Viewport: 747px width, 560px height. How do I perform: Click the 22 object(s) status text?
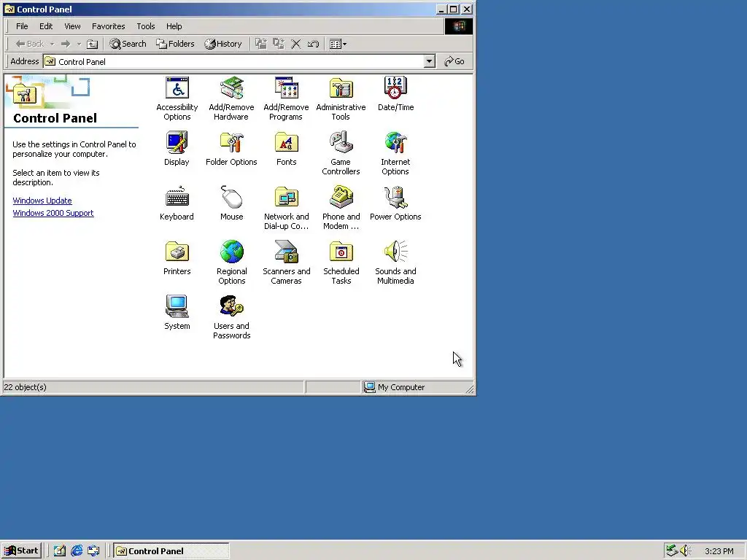pos(26,387)
